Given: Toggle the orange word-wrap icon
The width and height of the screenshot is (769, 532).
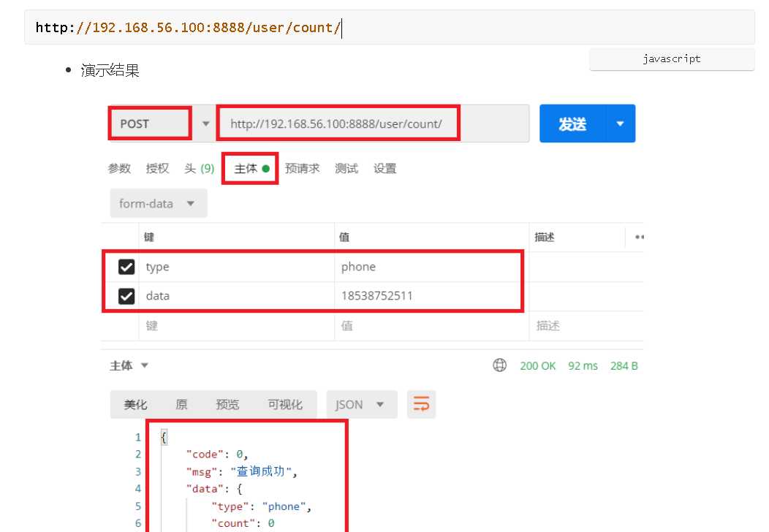Looking at the screenshot, I should coord(421,405).
